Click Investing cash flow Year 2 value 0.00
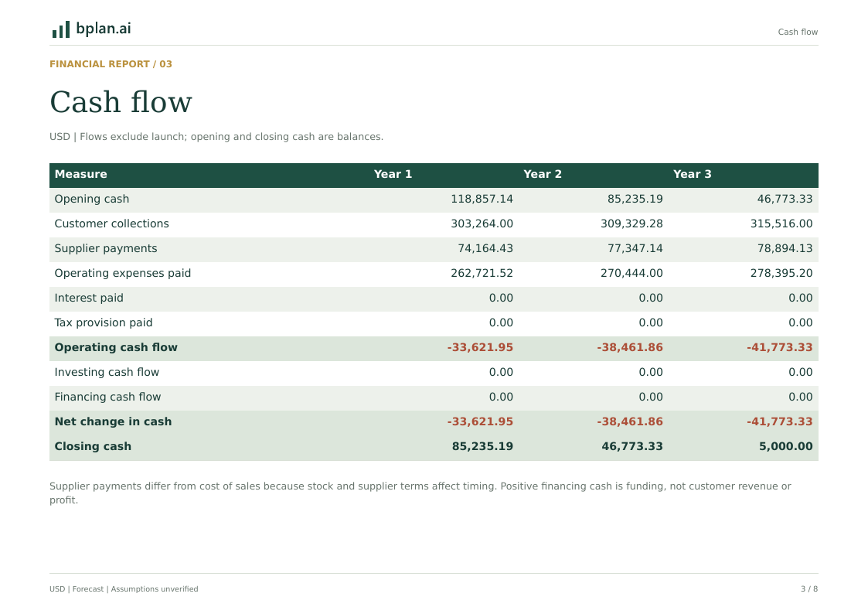The image size is (868, 614). point(651,373)
